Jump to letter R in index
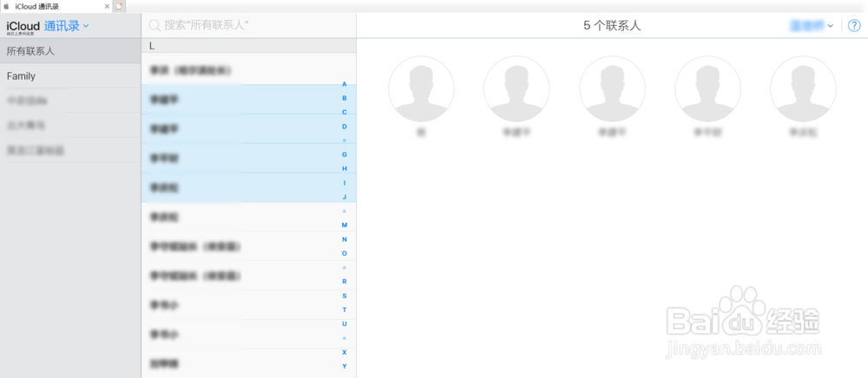 click(345, 281)
